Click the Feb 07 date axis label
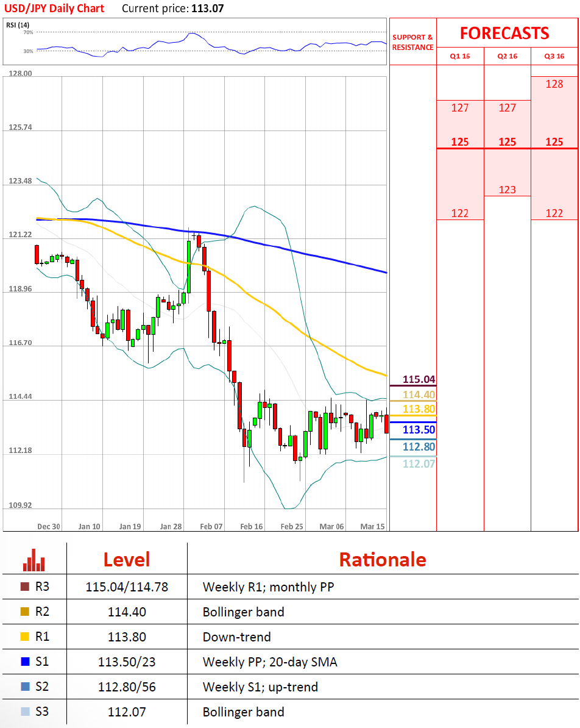 211,527
